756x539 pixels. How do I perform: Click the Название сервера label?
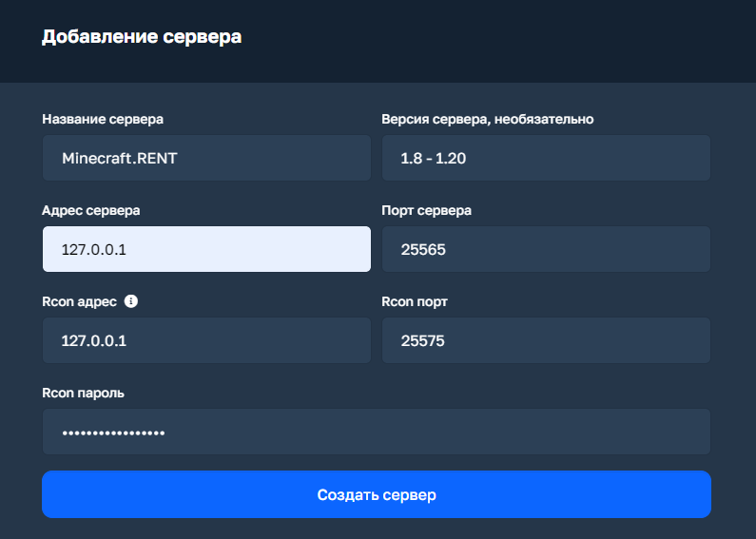[x=103, y=119]
